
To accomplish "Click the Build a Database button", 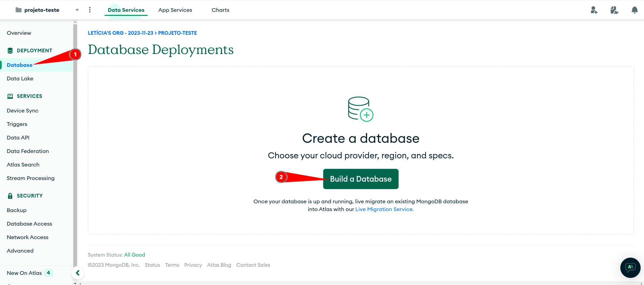I will click(361, 179).
